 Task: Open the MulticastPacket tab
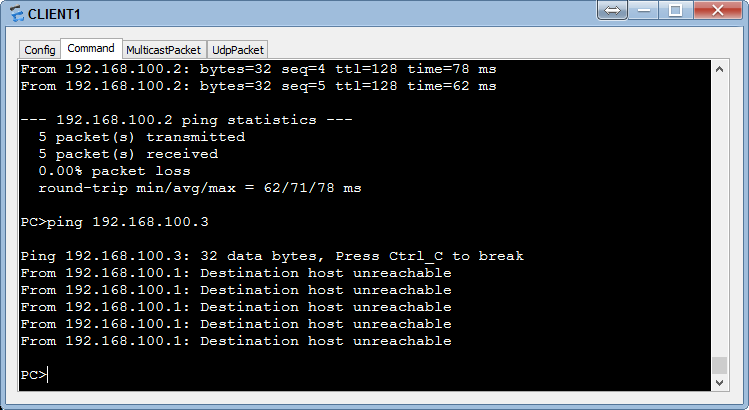point(163,50)
